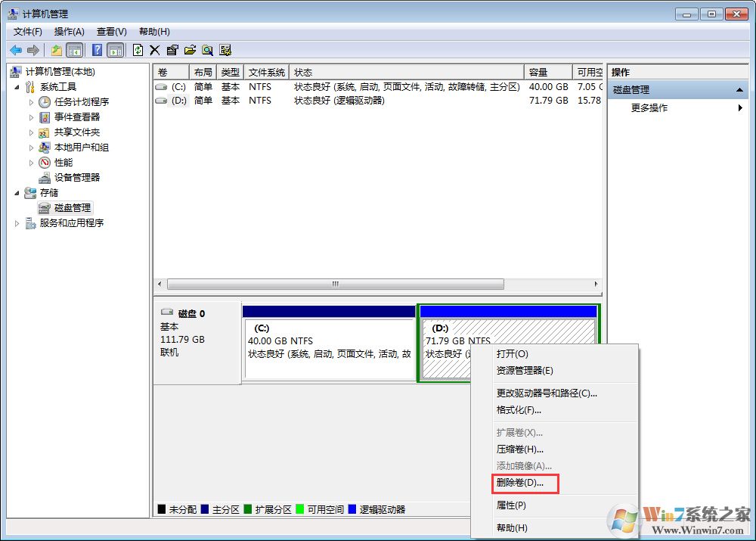Click the Delete (X) toolbar icon
756x541 pixels.
tap(155, 50)
